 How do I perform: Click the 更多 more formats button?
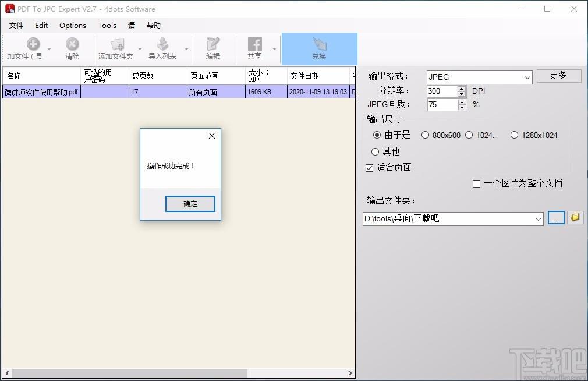559,76
